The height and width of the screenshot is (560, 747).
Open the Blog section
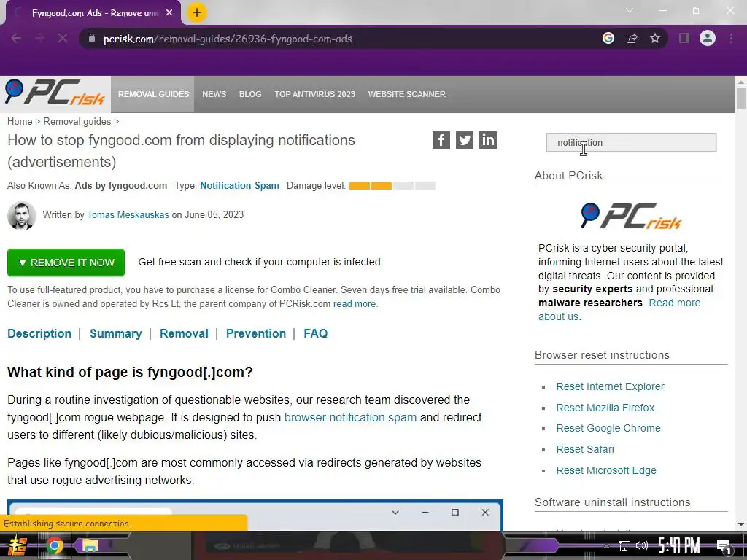[x=250, y=94]
